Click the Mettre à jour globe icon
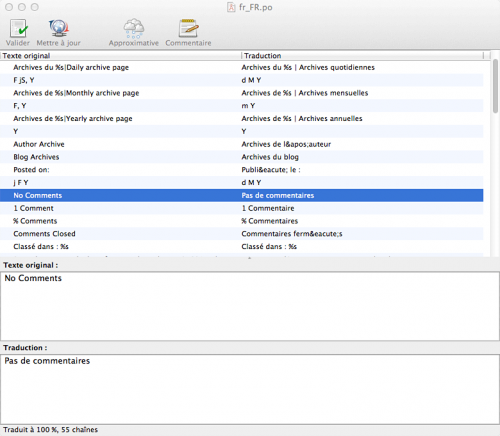The image size is (500, 436). point(59,29)
